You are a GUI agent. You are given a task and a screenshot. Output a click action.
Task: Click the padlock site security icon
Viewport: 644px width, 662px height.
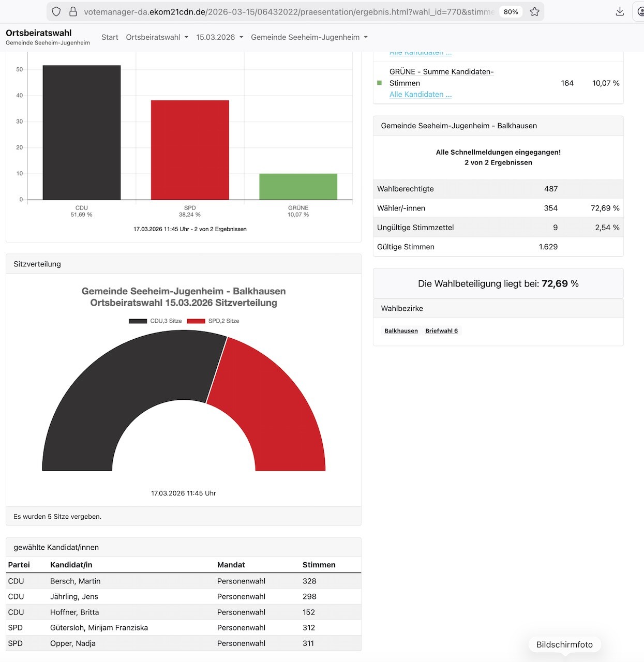click(73, 11)
